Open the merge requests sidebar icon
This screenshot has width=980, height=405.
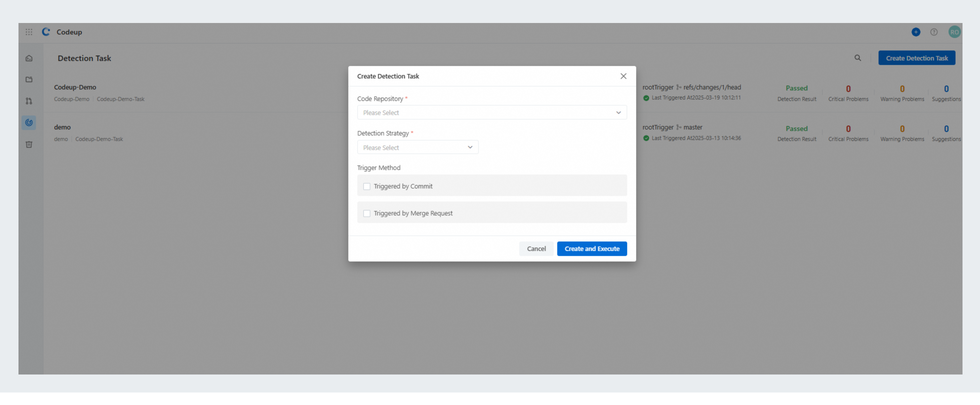click(x=29, y=101)
